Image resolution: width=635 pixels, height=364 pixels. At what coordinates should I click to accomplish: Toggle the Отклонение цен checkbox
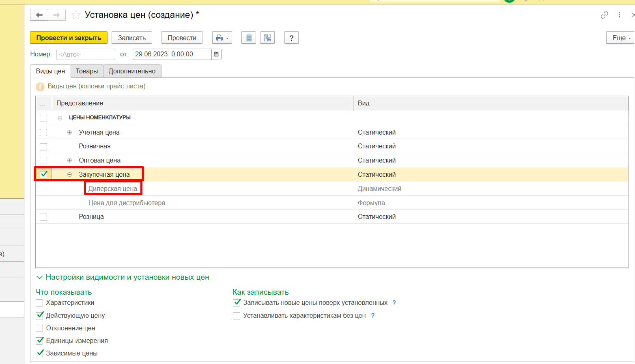pos(39,328)
